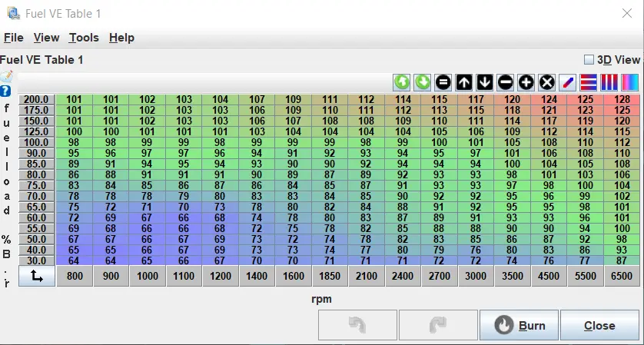Click the axis swap arrow button below load values
Screen dimensions: 644x345
[x=37, y=276]
